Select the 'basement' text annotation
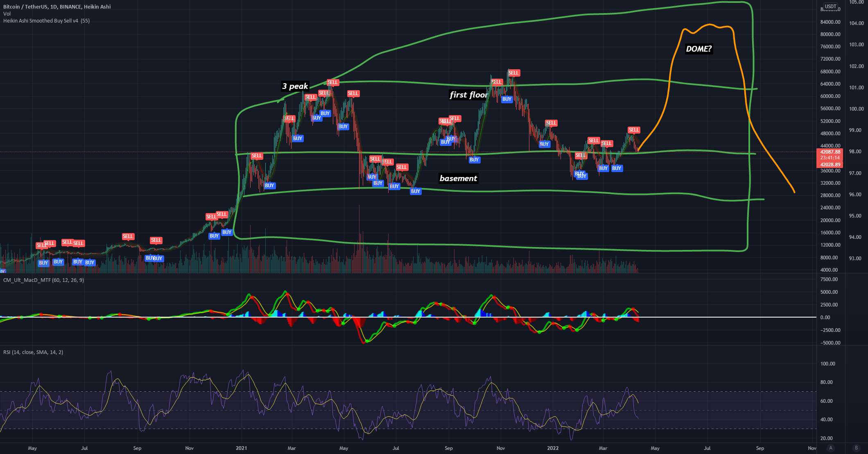This screenshot has width=868, height=454. tap(458, 178)
